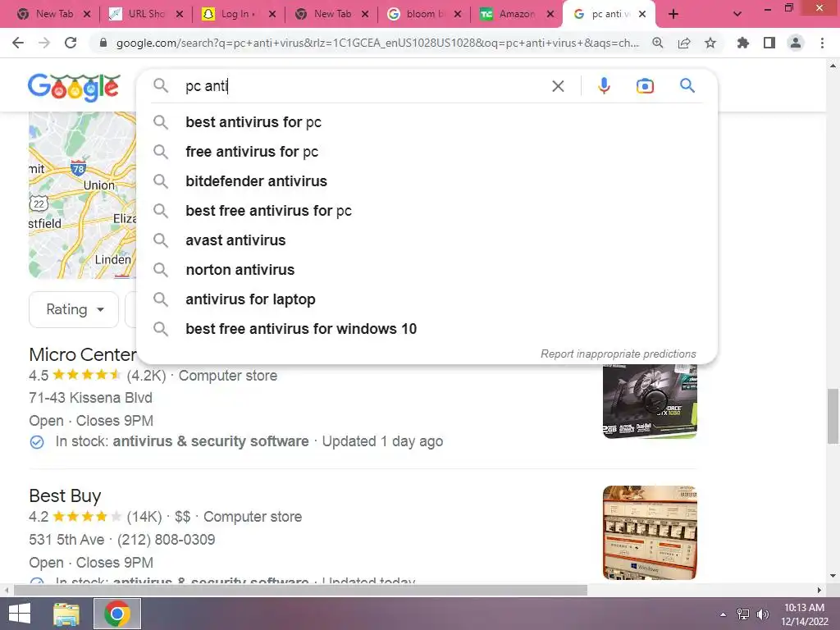Reload the current page
Screen dimensions: 840x630
click(x=71, y=43)
